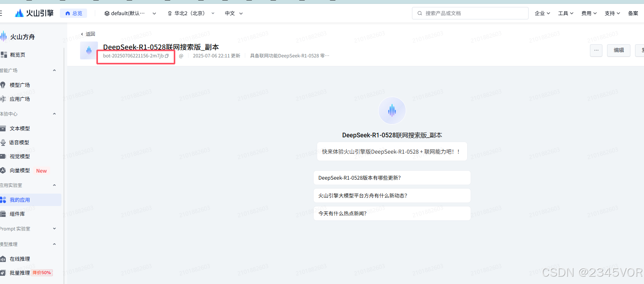This screenshot has width=644, height=284.
Task: Open the 企业 menu
Action: pos(542,13)
